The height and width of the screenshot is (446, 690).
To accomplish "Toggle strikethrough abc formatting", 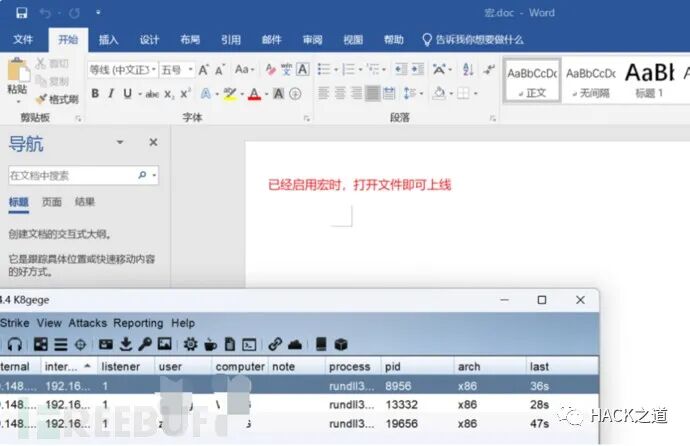I will [x=152, y=94].
